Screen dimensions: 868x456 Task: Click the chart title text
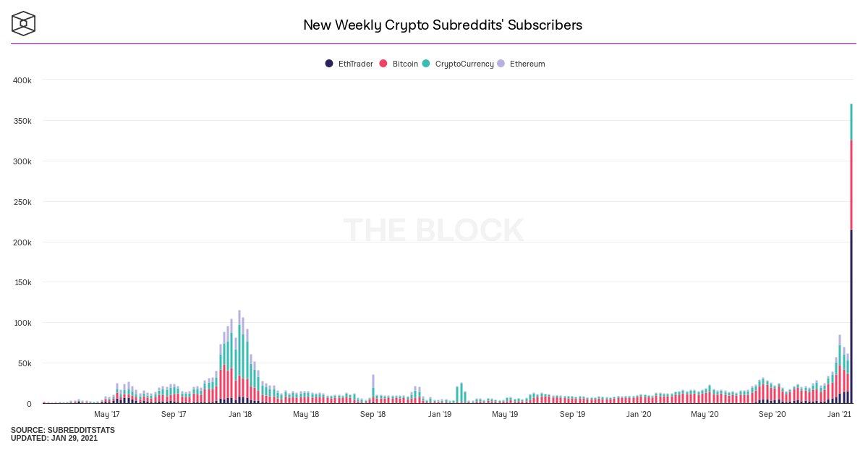point(442,25)
